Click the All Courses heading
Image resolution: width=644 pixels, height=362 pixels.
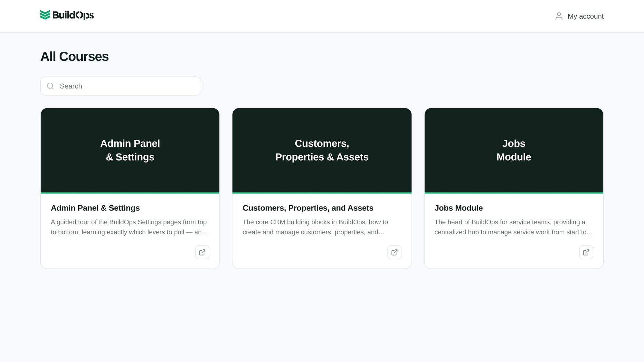coord(74,57)
